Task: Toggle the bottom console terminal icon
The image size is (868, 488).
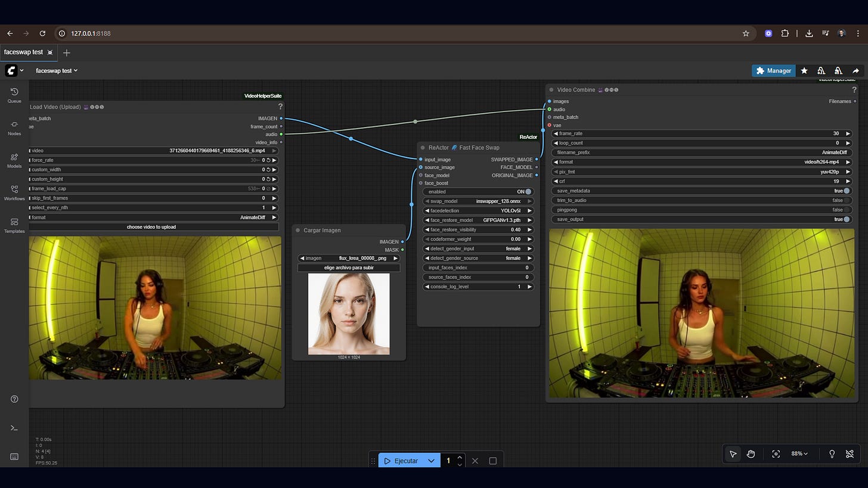Action: pos(14,428)
